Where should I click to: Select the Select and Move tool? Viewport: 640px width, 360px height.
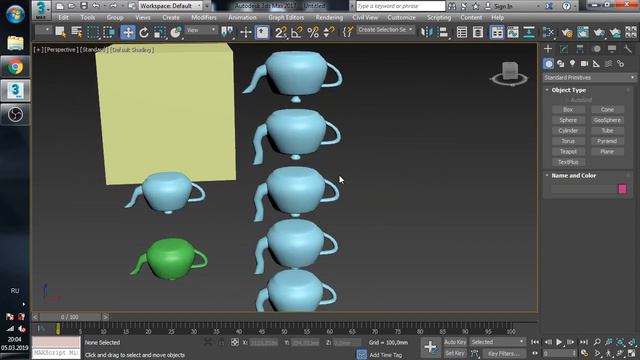(128, 32)
